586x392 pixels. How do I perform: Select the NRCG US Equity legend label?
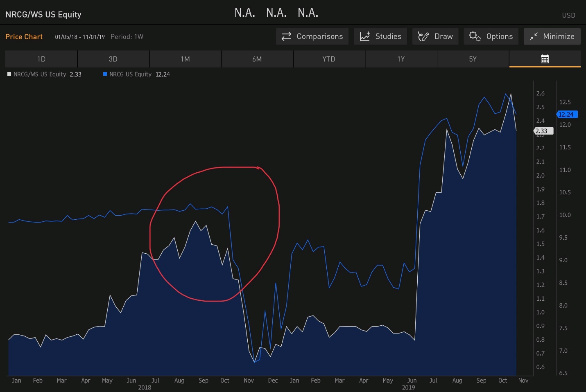130,74
